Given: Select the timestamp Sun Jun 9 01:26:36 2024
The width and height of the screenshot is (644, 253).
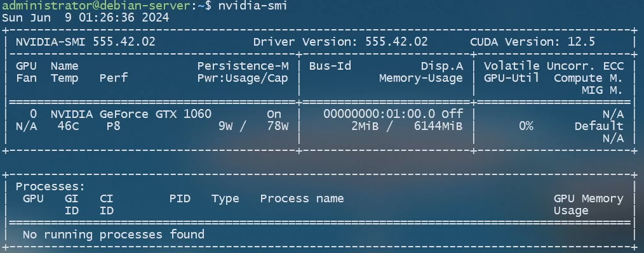Looking at the screenshot, I should 86,18.
